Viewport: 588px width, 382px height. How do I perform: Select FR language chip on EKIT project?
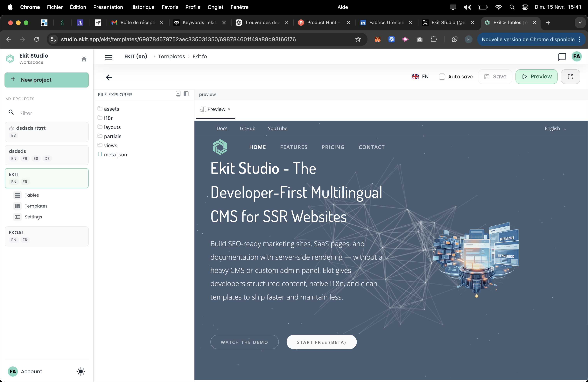click(25, 182)
